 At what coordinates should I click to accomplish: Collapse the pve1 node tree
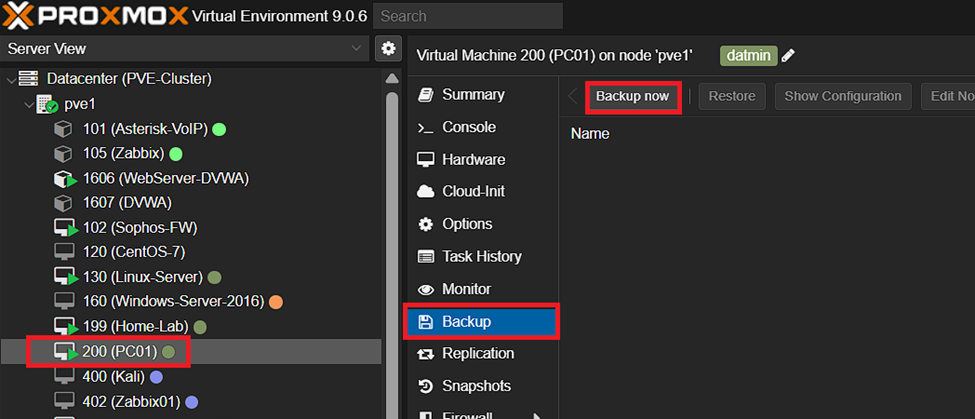29,104
